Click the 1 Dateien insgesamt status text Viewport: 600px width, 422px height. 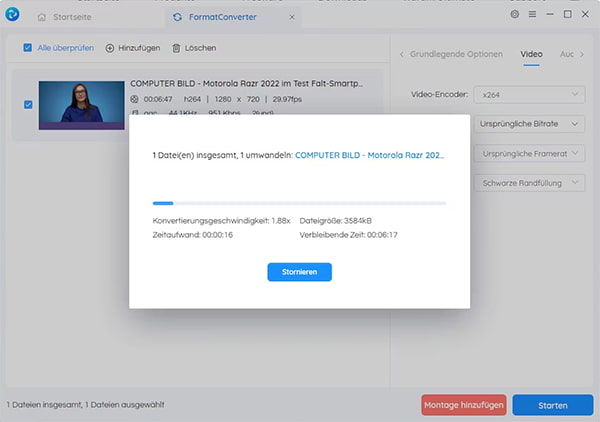(85, 404)
